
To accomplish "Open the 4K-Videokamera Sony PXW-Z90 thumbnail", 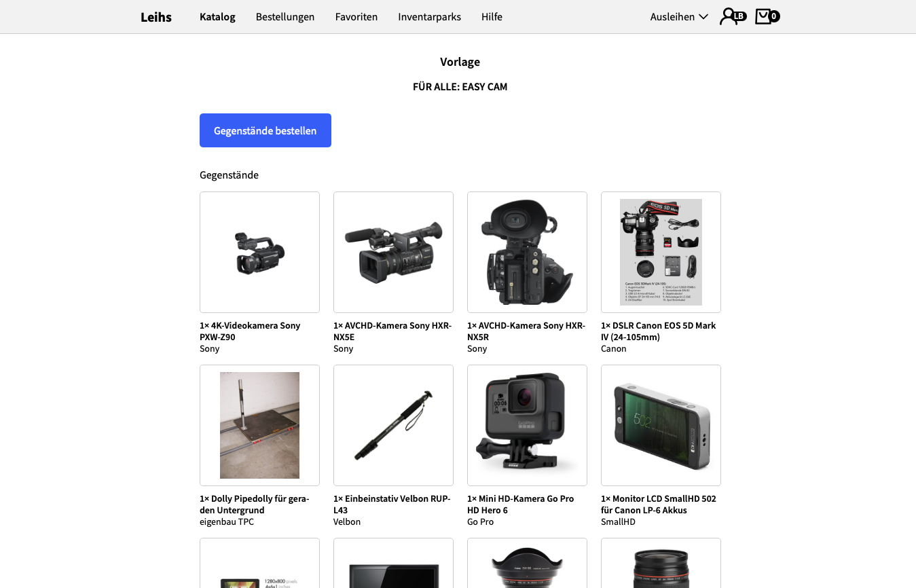I will pyautogui.click(x=259, y=252).
